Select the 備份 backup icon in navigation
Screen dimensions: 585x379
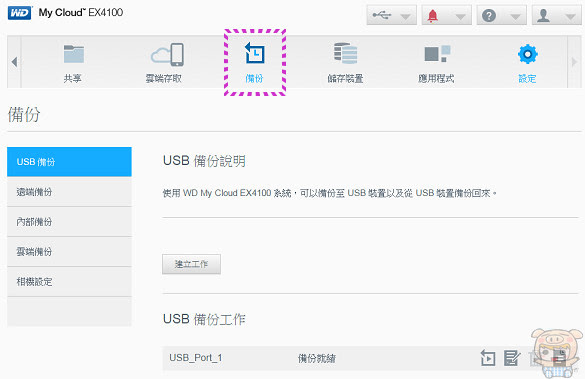pyautogui.click(x=254, y=53)
